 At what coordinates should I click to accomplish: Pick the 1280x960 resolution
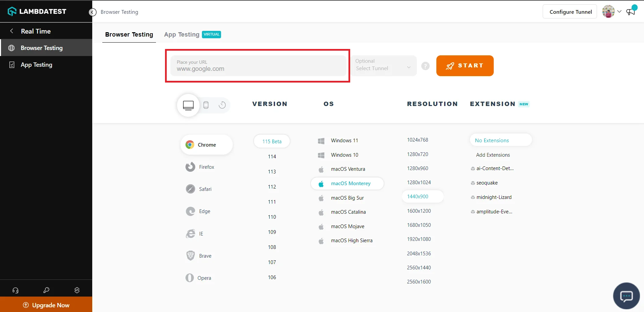point(418,168)
